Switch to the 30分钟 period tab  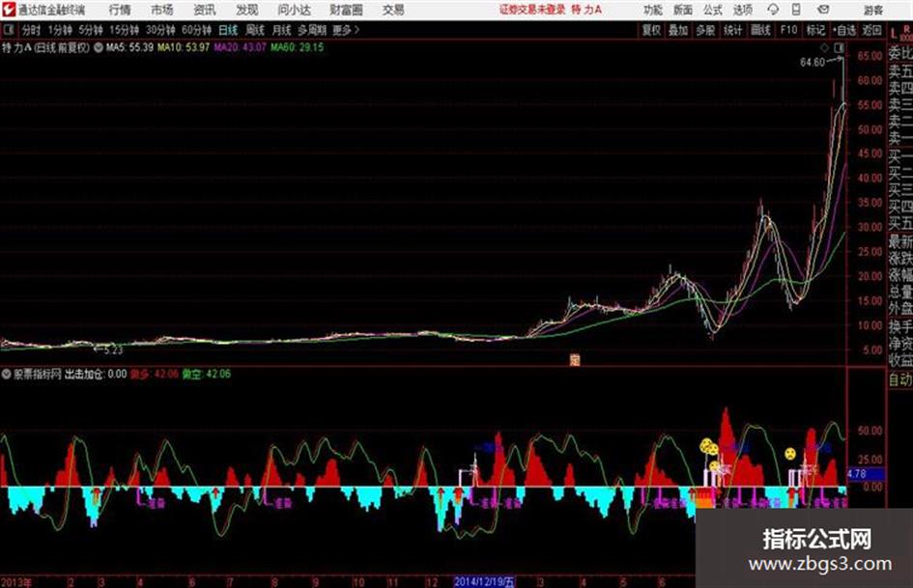point(160,30)
